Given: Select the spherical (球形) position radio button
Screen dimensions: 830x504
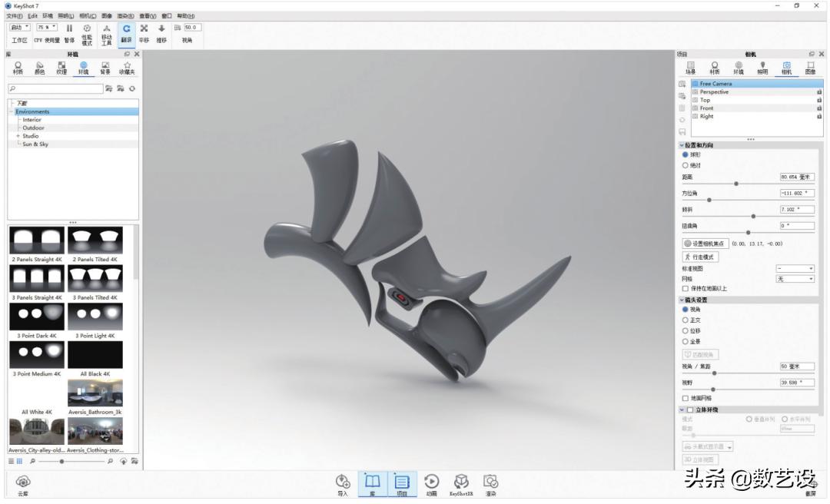Looking at the screenshot, I should coord(685,154).
